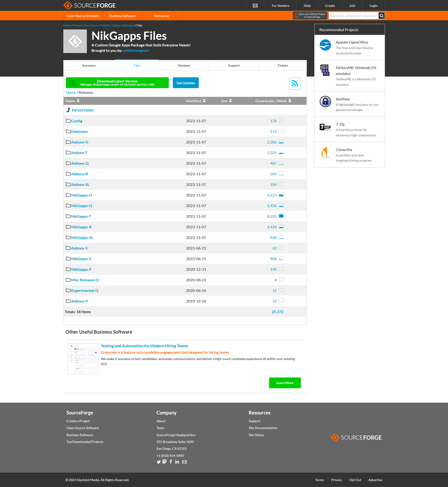Open the nikhilmenghani author link
448x487 pixels.
click(x=136, y=50)
